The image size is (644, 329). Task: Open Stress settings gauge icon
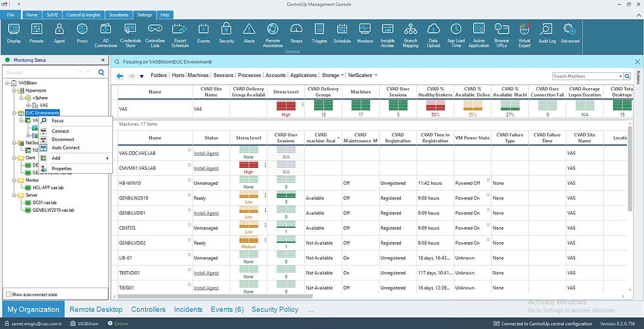(x=296, y=34)
